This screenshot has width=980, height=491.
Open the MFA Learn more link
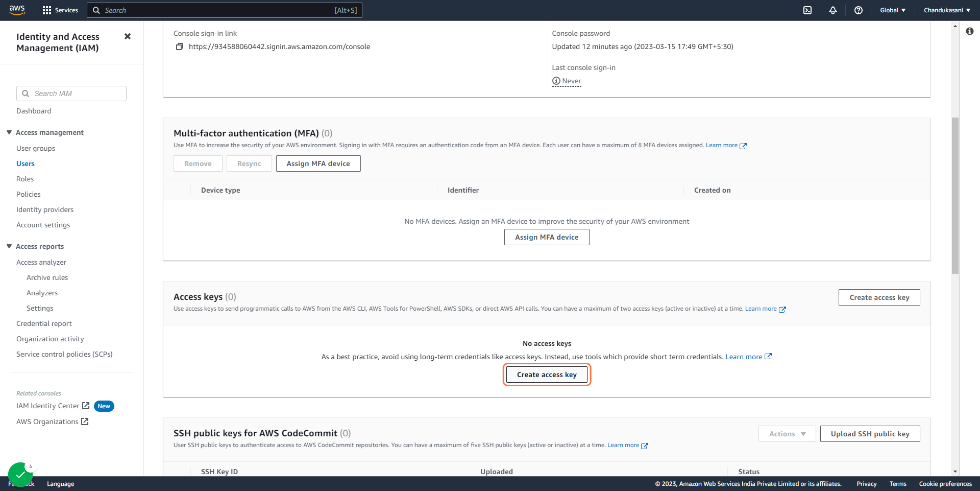726,145
